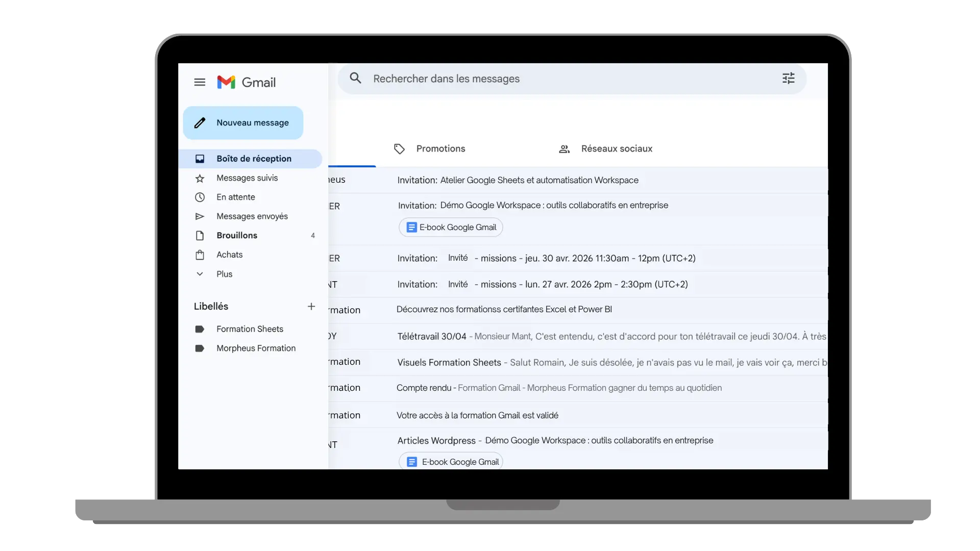The image size is (980, 551).
Task: Click the Libellés section heading
Action: pyautogui.click(x=211, y=306)
